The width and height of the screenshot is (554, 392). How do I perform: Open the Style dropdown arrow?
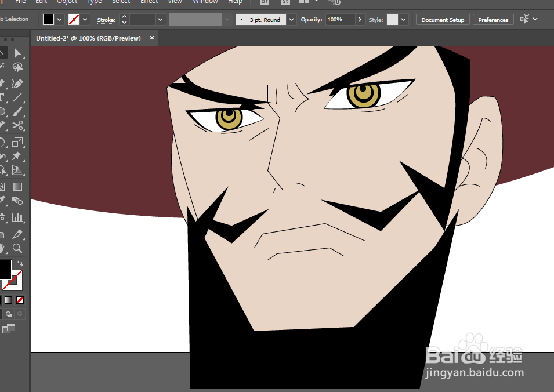coord(404,19)
